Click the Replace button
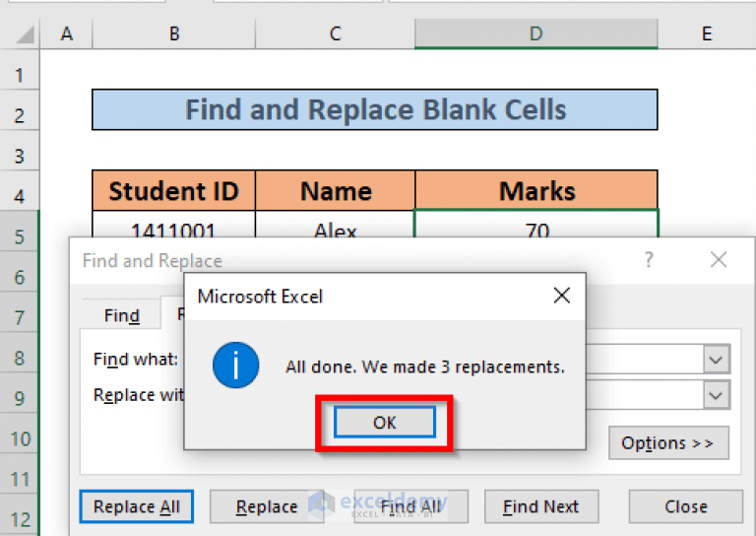756x536 pixels. (267, 506)
